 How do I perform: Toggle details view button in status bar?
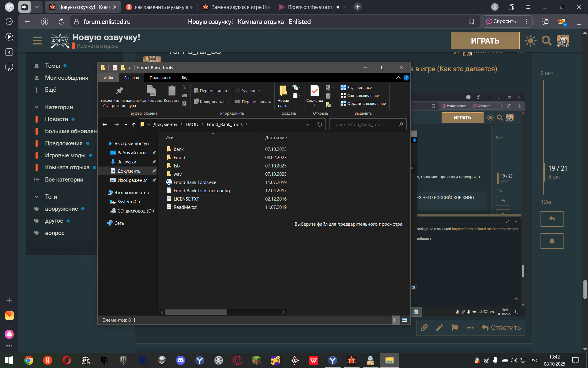(395, 320)
